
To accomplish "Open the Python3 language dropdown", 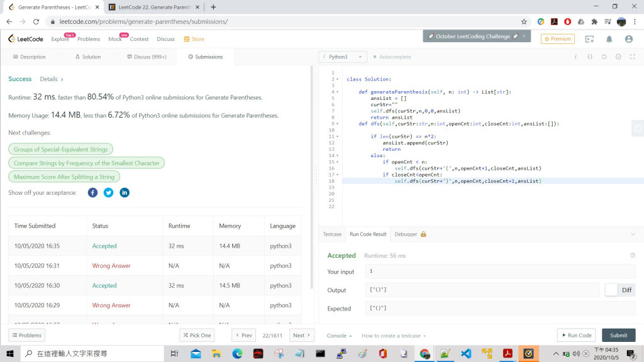I will point(343,57).
